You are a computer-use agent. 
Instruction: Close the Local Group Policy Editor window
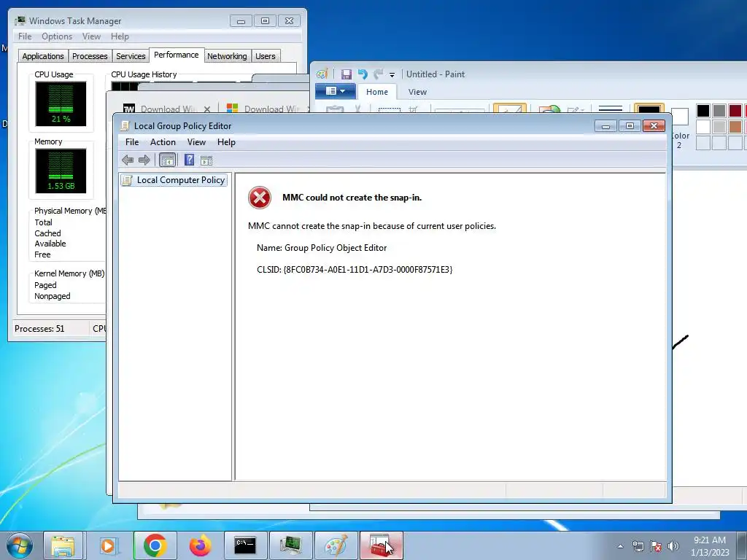coord(654,126)
